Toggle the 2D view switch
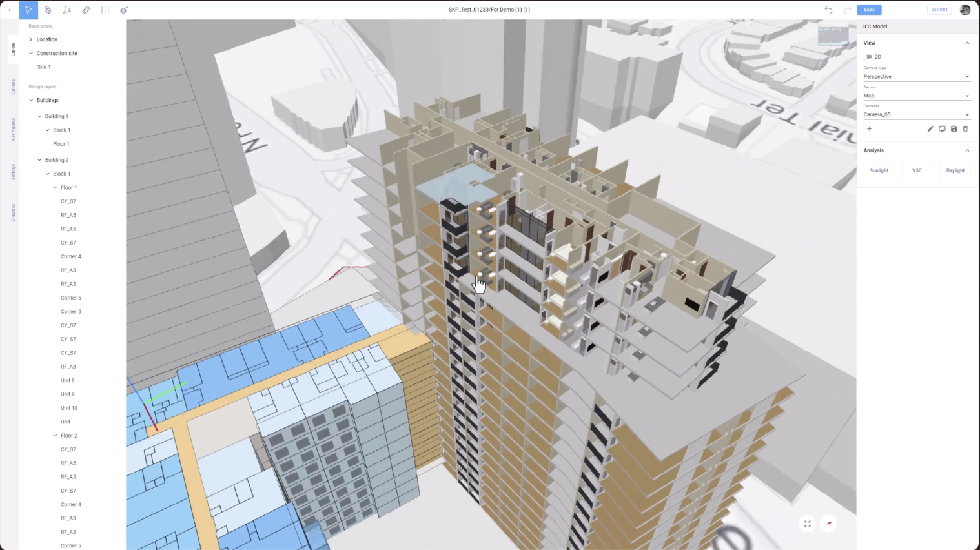980x550 pixels. 869,57
